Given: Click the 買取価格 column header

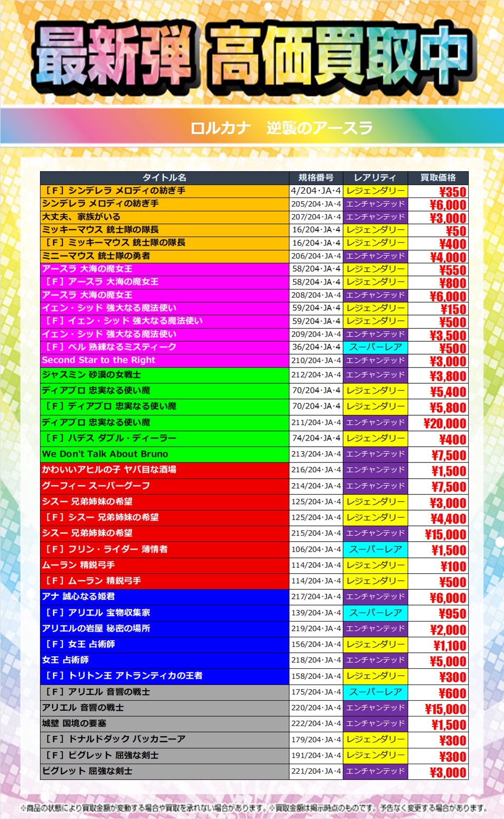Looking at the screenshot, I should point(438,178).
